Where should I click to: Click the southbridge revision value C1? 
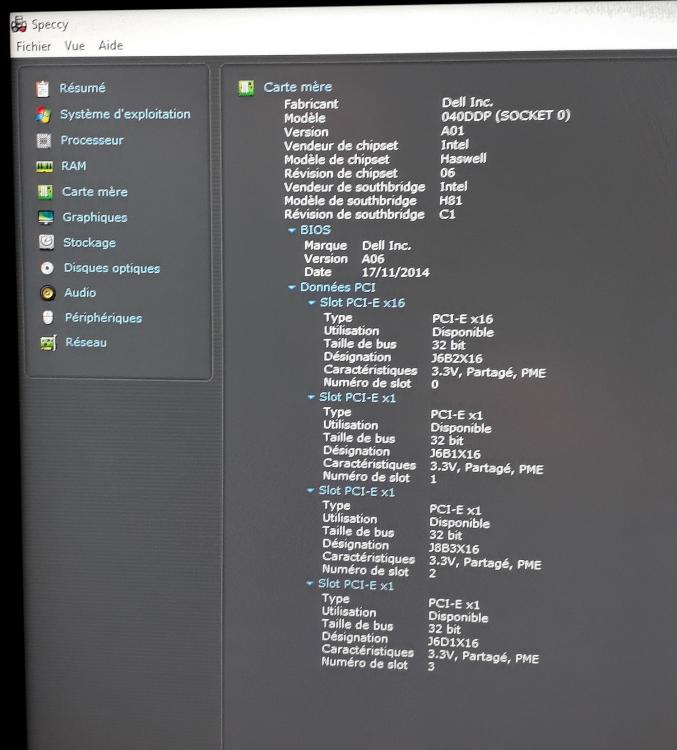(x=447, y=214)
